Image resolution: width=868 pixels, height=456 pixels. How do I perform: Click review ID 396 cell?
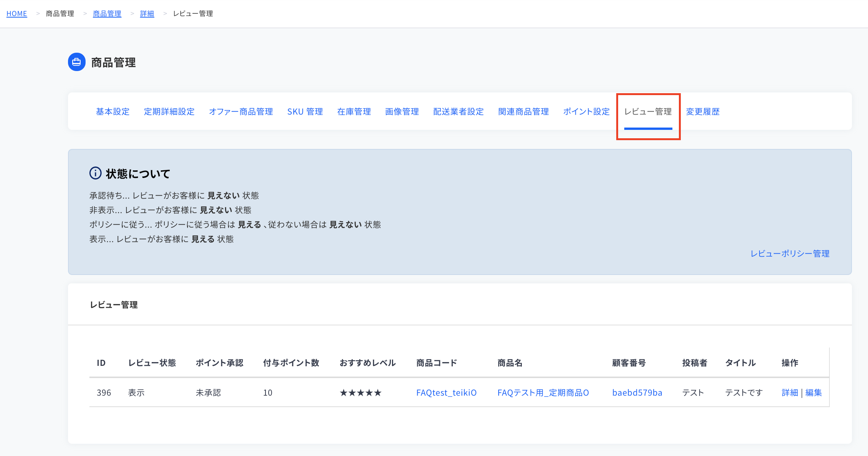click(x=104, y=393)
